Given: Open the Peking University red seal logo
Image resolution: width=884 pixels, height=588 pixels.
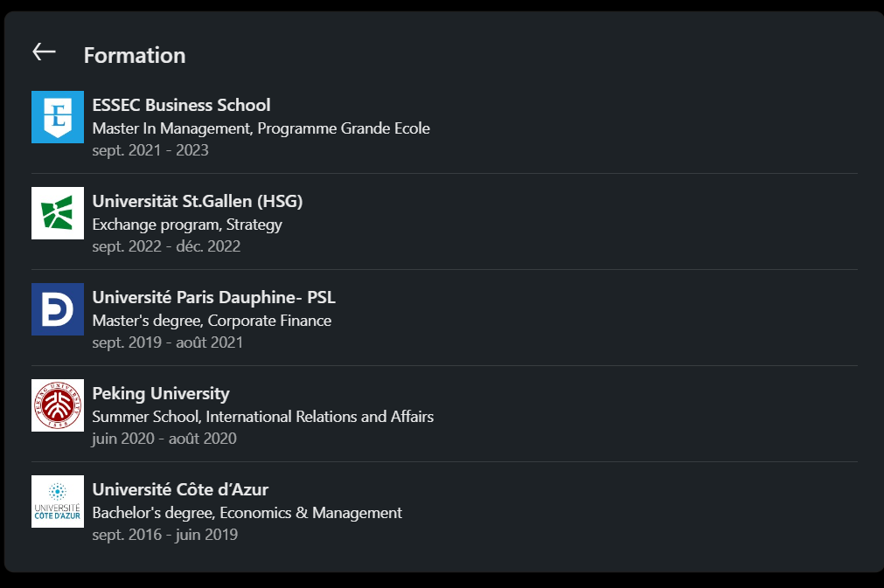Looking at the screenshot, I should tap(58, 405).
